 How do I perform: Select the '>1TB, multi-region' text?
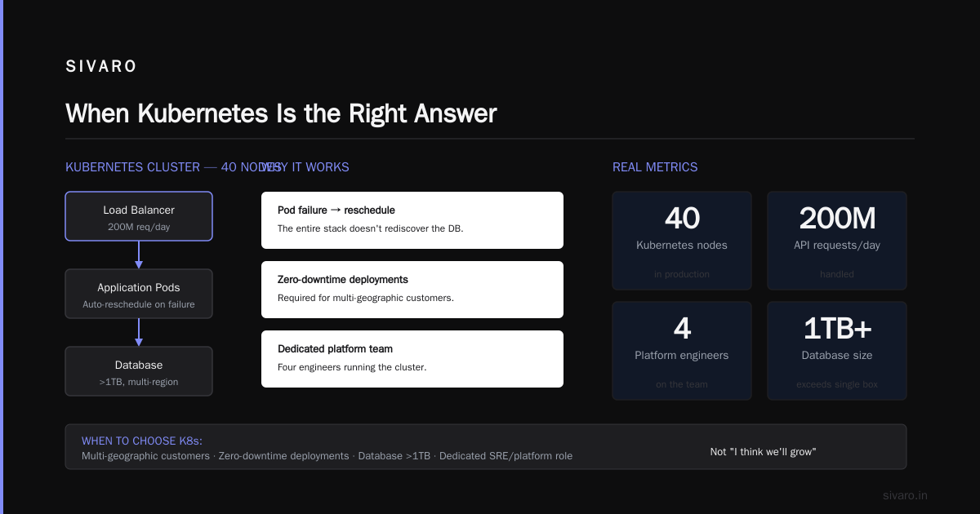(x=139, y=382)
